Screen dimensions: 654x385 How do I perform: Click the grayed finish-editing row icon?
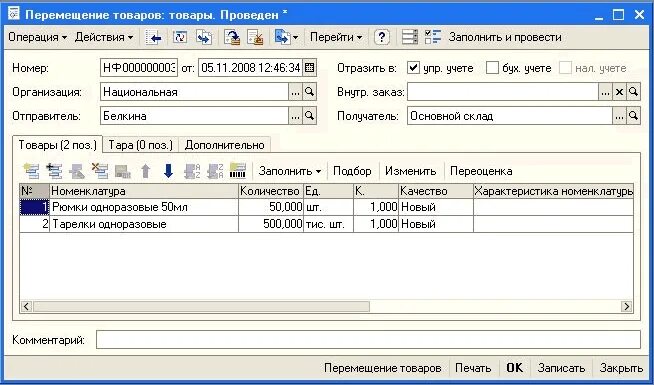(123, 171)
